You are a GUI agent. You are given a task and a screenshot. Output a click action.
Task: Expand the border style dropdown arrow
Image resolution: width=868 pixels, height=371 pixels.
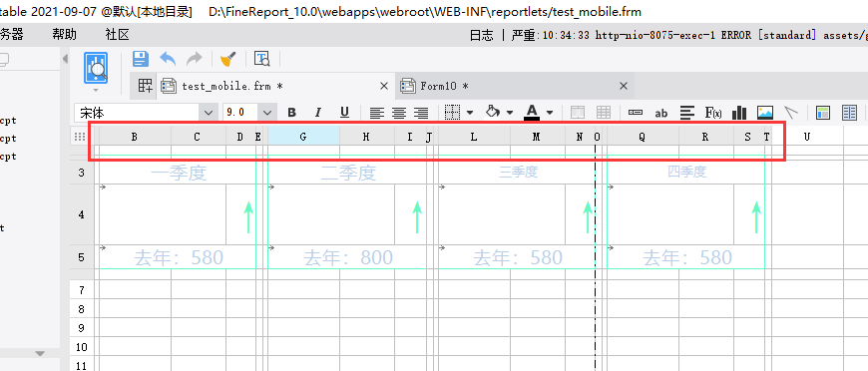tap(470, 113)
